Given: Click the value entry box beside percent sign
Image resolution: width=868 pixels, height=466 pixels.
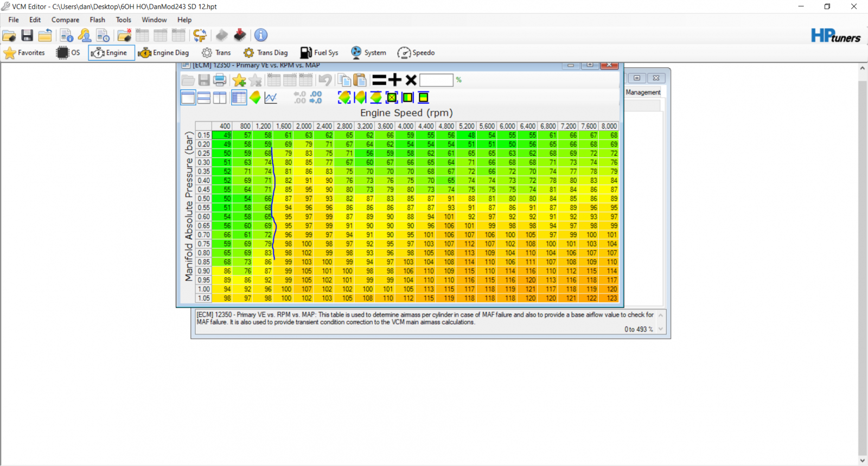Looking at the screenshot, I should 436,80.
